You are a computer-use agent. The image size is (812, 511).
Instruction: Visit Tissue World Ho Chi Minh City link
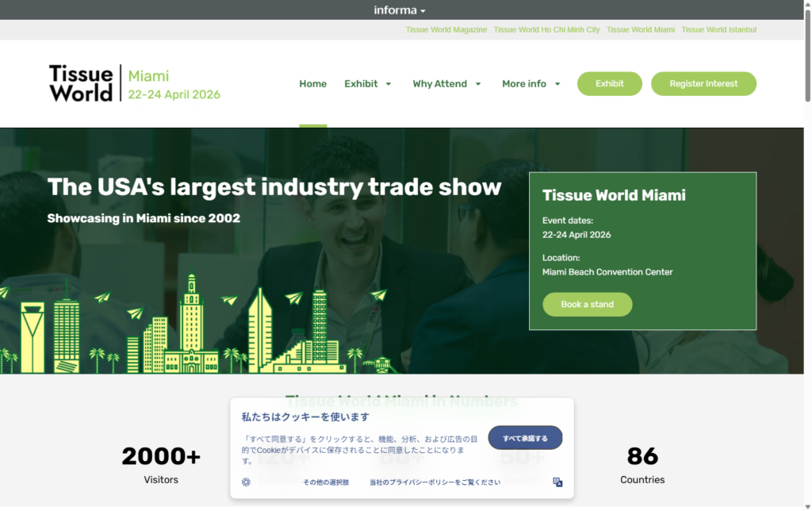(546, 29)
